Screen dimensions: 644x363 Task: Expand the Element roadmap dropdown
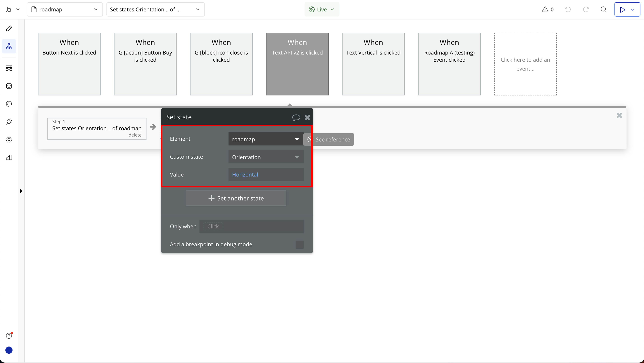pos(266,139)
